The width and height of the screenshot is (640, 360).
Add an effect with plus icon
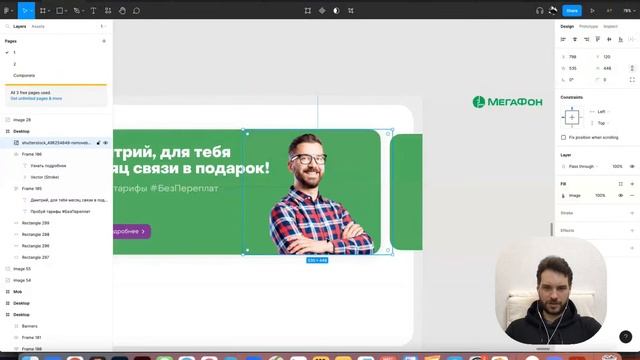click(x=632, y=230)
